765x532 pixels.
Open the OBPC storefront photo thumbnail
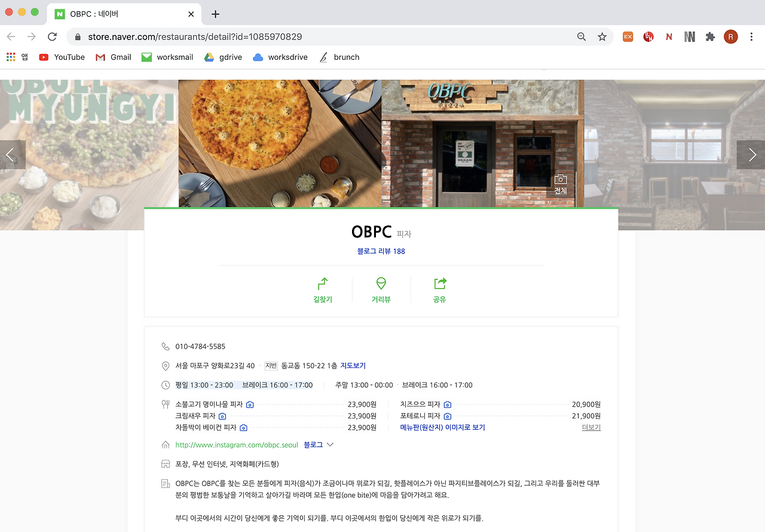(x=483, y=143)
